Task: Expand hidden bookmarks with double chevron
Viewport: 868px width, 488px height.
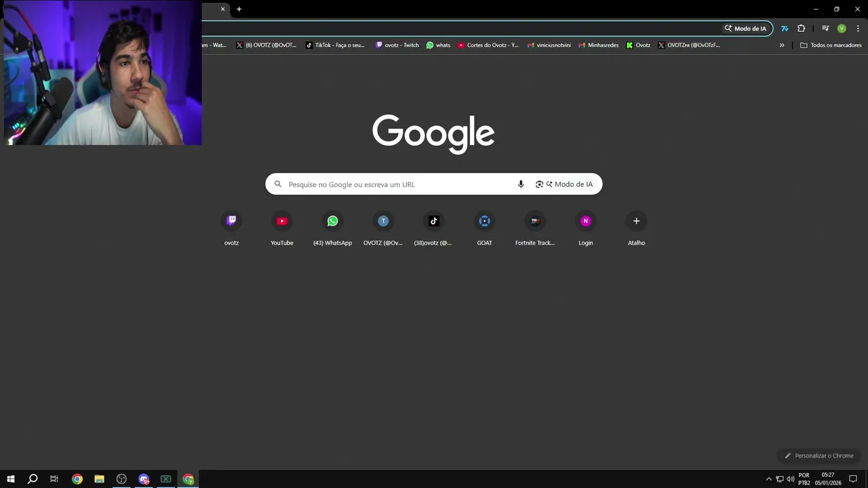Action: [x=782, y=45]
